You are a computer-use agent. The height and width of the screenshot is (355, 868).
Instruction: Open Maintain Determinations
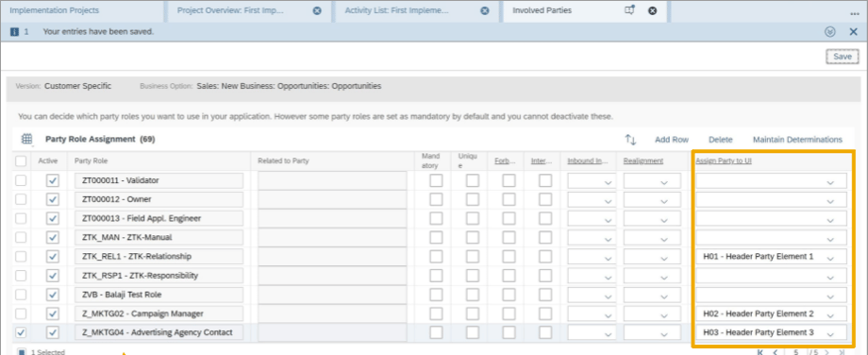797,140
